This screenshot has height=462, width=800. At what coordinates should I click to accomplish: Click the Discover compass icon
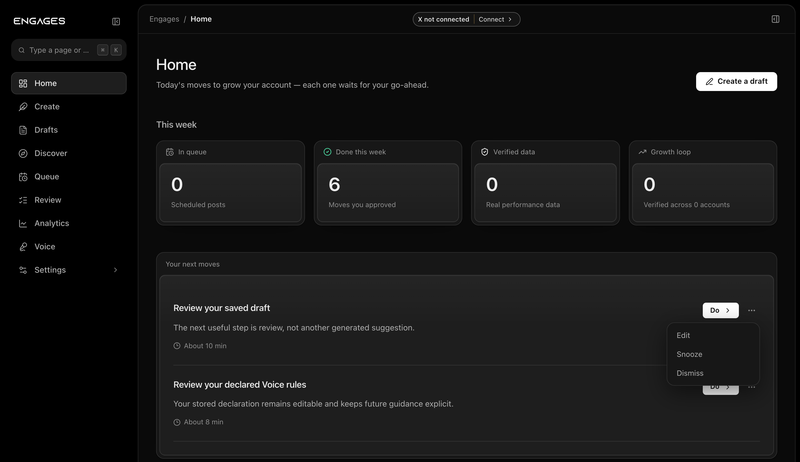23,153
